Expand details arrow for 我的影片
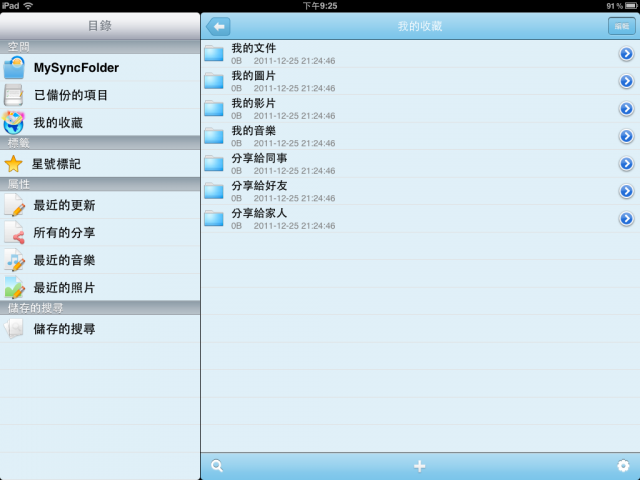The width and height of the screenshot is (640, 480). click(x=626, y=109)
